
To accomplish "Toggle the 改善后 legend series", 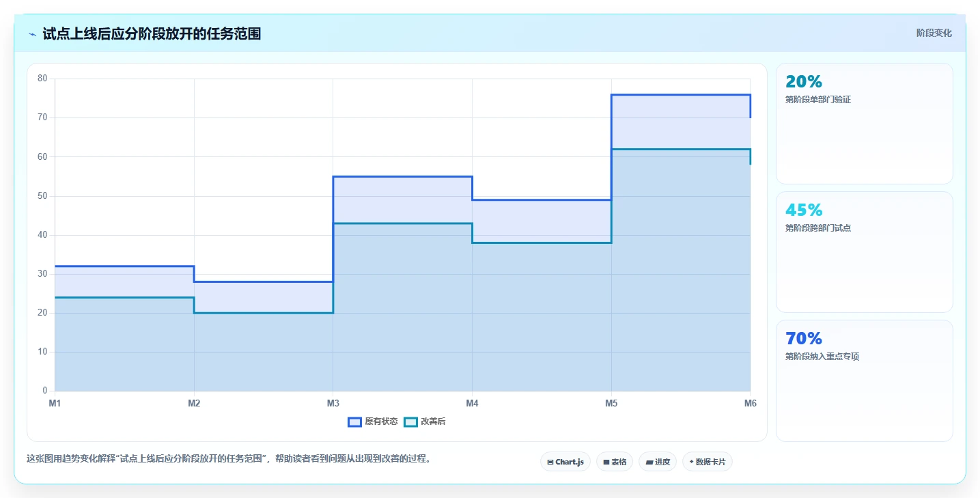I will pyautogui.click(x=425, y=421).
